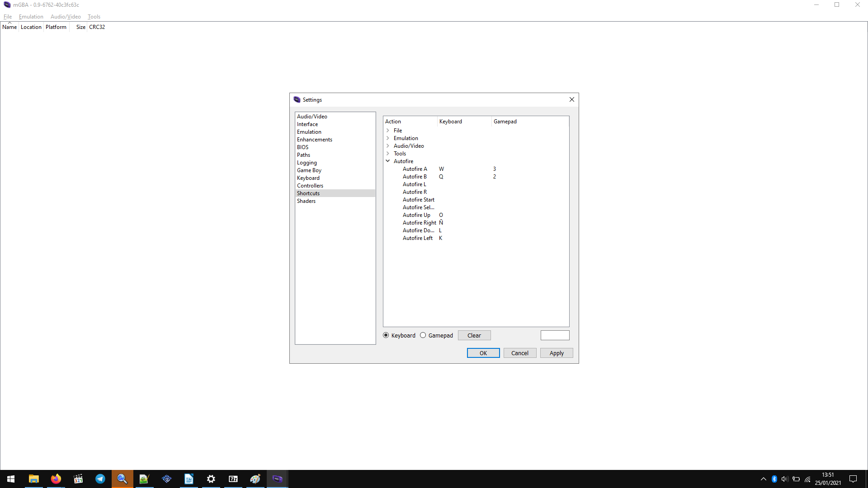Image resolution: width=868 pixels, height=488 pixels.
Task: Open Notepad++ from the taskbar
Action: point(144,479)
